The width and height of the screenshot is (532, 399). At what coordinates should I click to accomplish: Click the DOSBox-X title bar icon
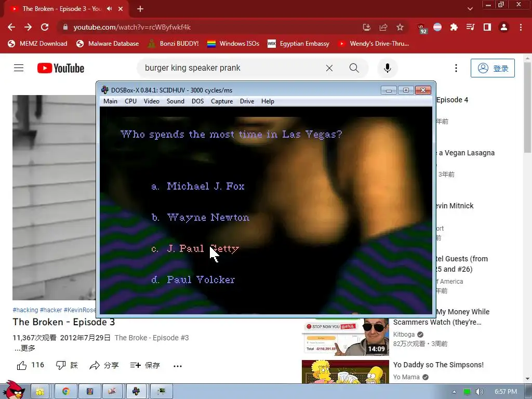tap(105, 90)
